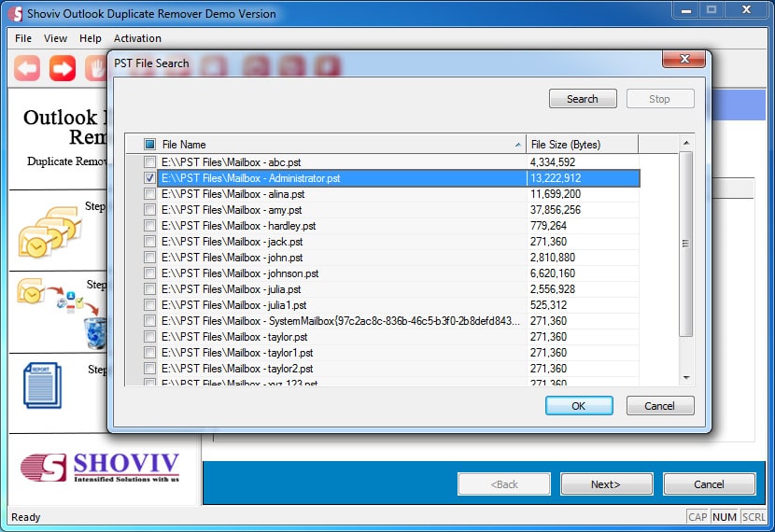Click the Search button
The height and width of the screenshot is (532, 775).
tap(583, 99)
